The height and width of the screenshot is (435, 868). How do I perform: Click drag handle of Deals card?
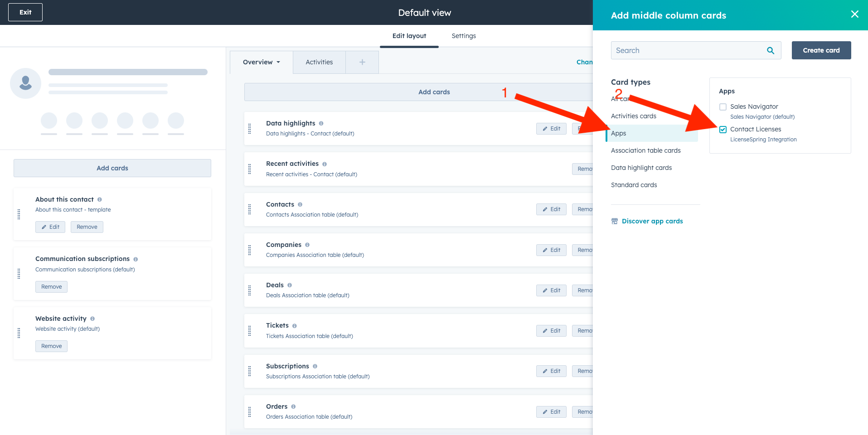249,290
